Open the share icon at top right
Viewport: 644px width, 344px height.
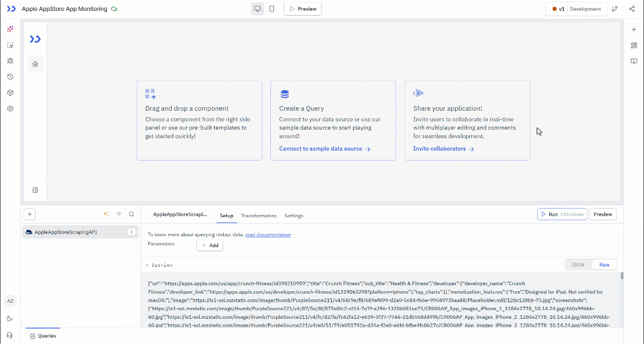tap(632, 9)
